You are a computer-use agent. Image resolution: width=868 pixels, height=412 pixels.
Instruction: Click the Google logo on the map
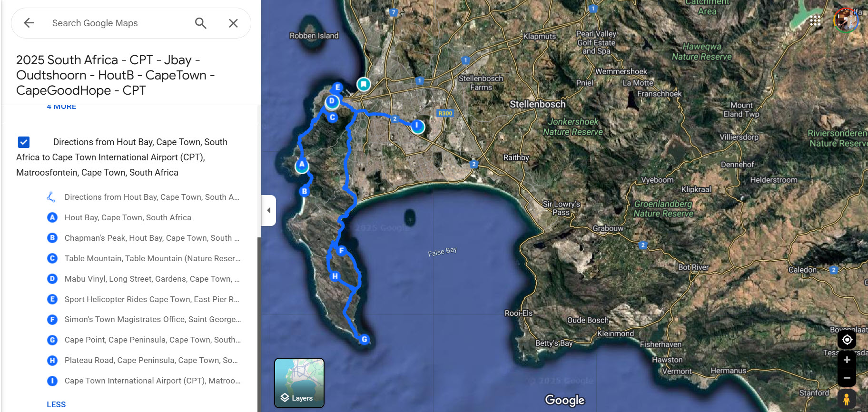coord(565,400)
